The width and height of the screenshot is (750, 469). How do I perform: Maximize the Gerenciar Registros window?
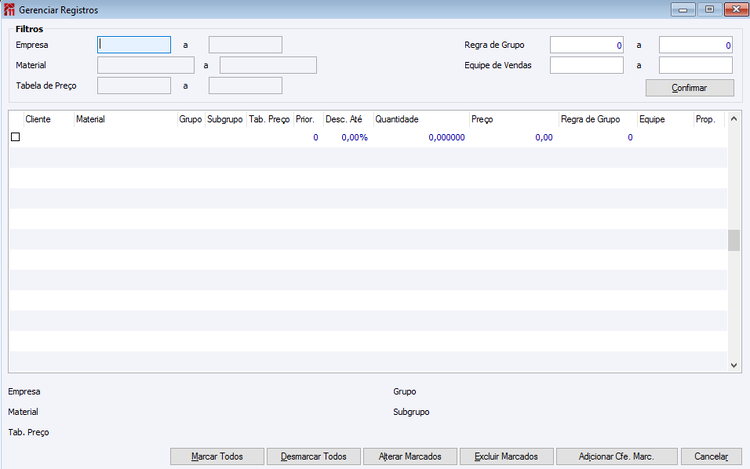click(x=710, y=9)
